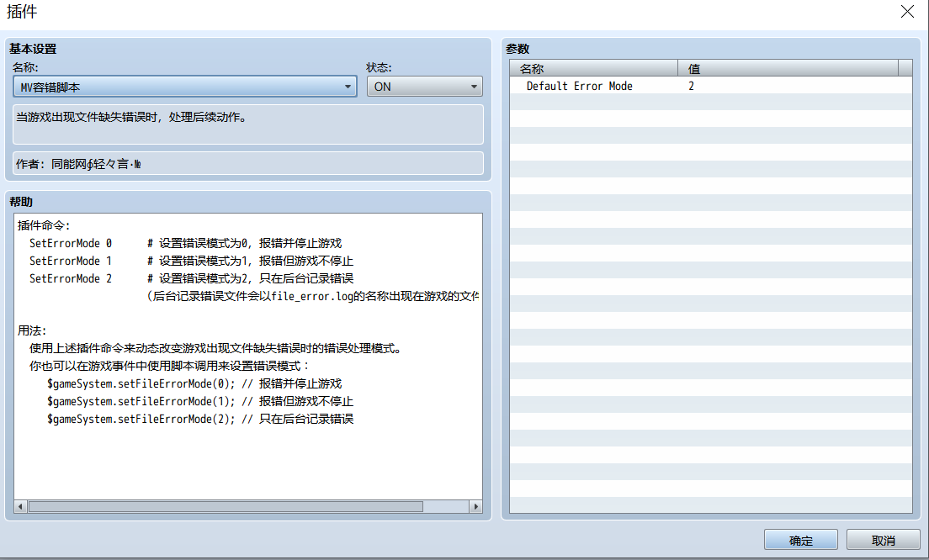Click the value 2 cell
The height and width of the screenshot is (560, 929).
(788, 86)
